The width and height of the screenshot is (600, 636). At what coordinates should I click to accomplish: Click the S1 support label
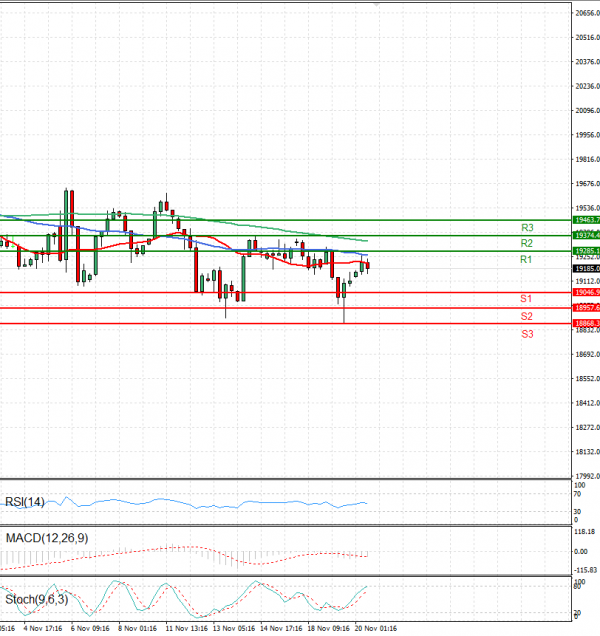pyautogui.click(x=526, y=299)
